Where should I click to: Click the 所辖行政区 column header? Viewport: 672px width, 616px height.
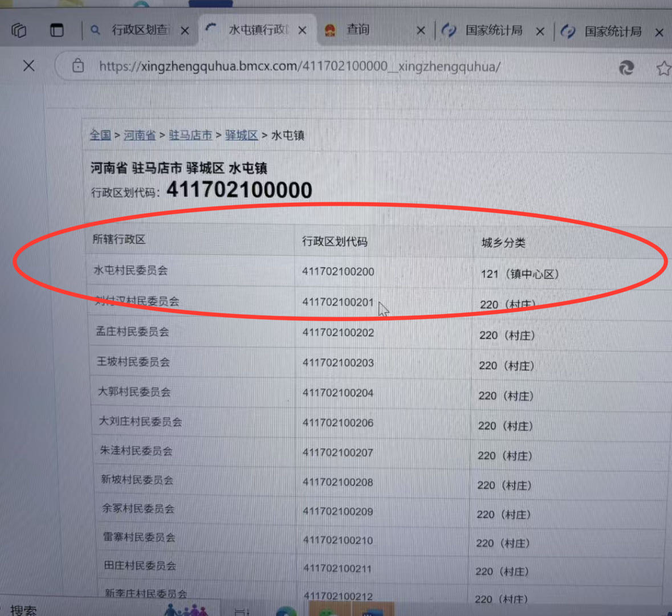pyautogui.click(x=119, y=239)
